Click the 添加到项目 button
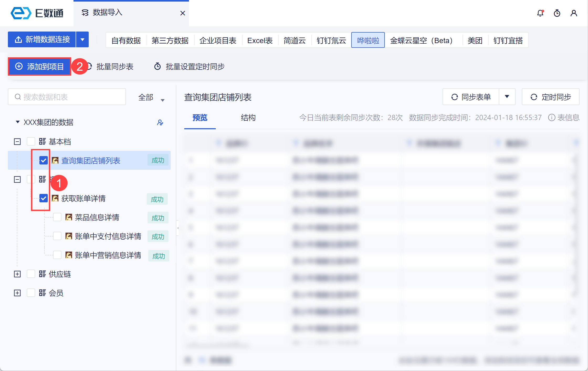 40,66
